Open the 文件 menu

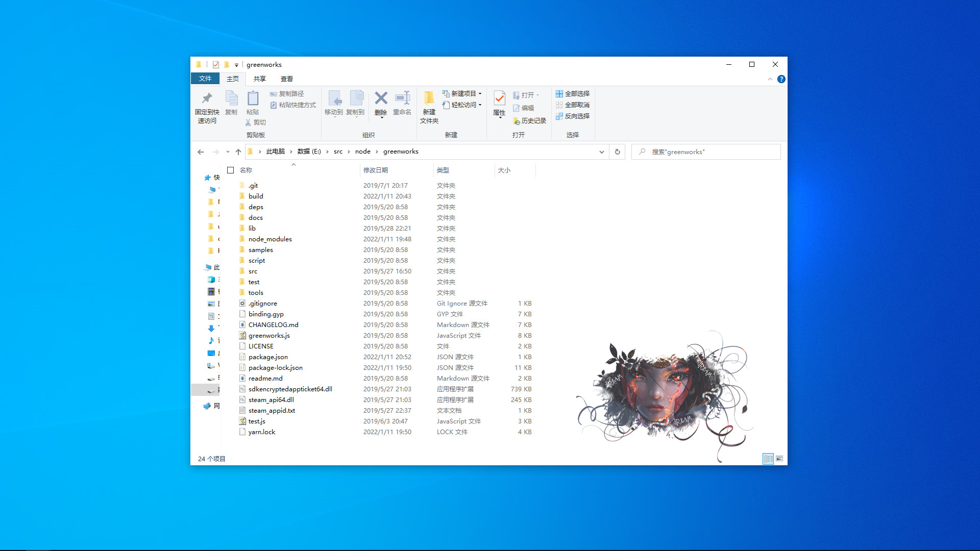point(205,79)
